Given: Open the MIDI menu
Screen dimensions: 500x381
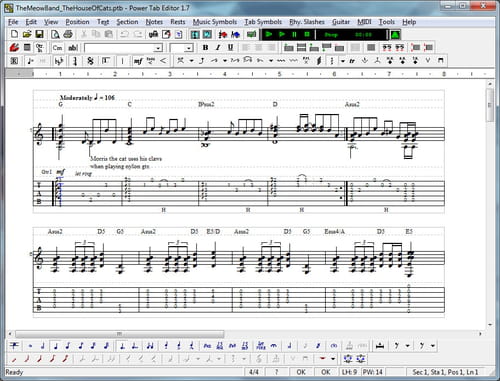Looking at the screenshot, I should coord(364,22).
